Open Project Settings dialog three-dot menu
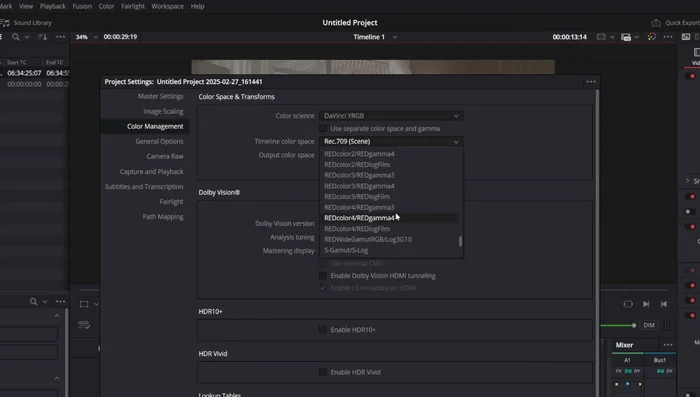This screenshot has width=700, height=397. 591,82
